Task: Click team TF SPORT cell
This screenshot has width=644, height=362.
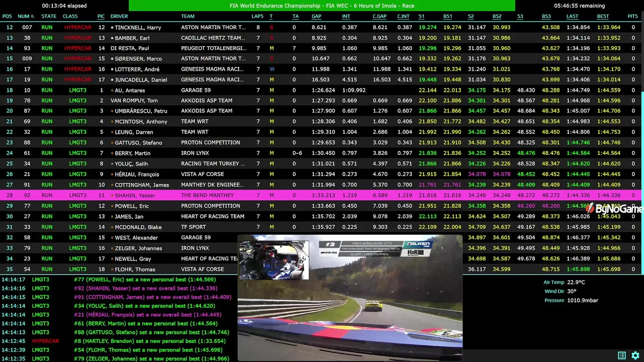Action: click(x=193, y=227)
